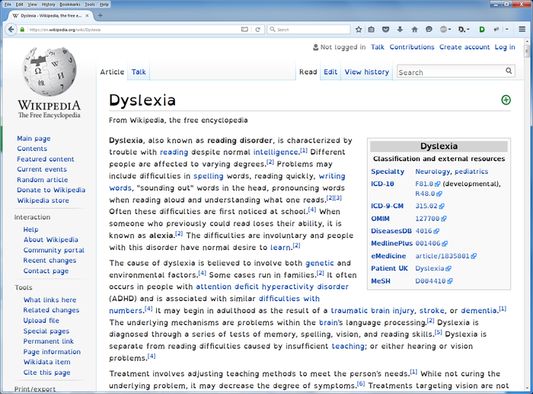Switch to the article Talk tab
Viewport: 533px width, 394px height.
click(x=139, y=72)
